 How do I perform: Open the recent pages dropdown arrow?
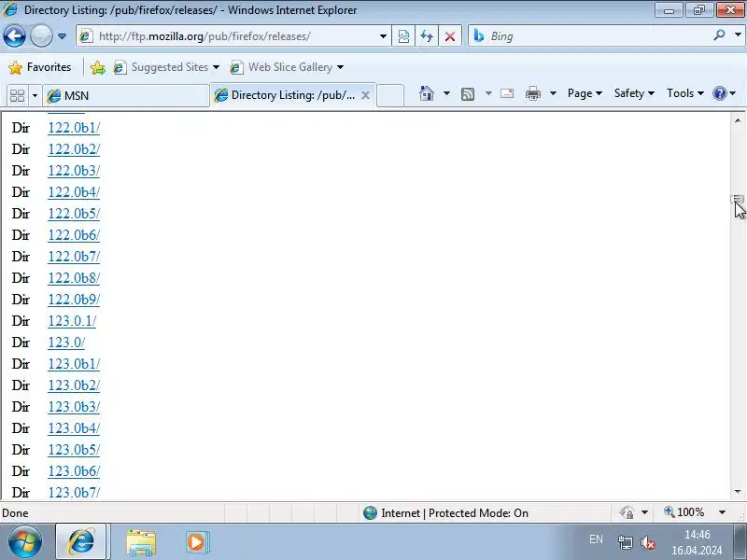click(x=62, y=36)
